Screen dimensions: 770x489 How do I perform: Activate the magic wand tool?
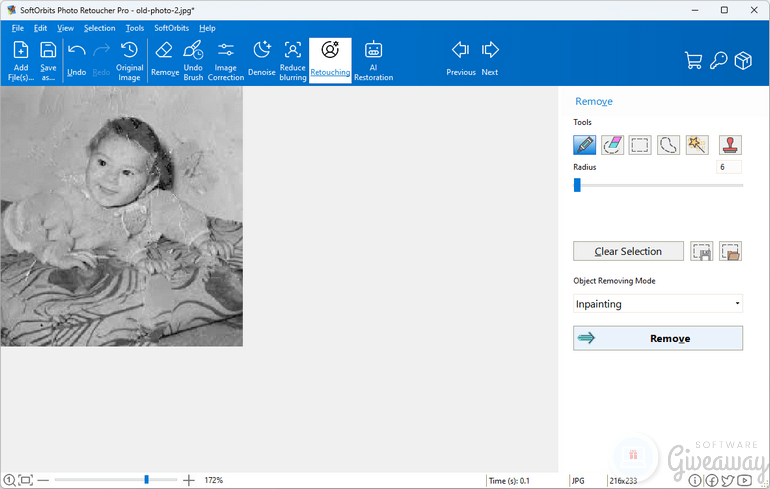tap(697, 145)
